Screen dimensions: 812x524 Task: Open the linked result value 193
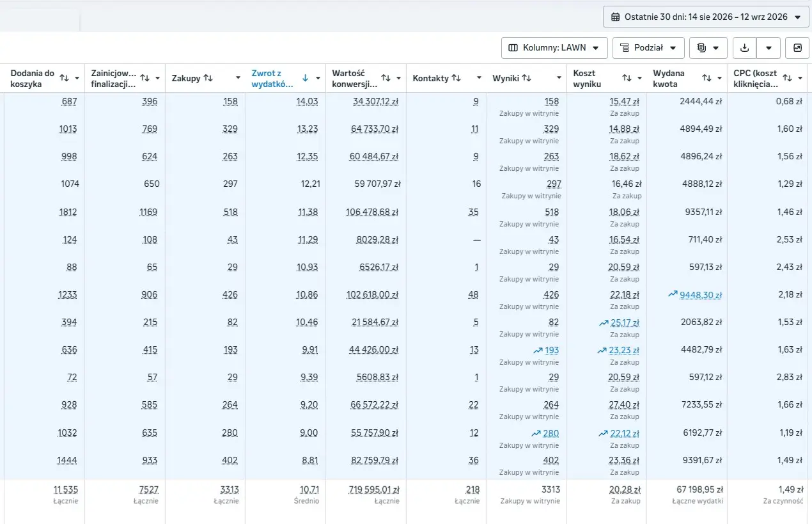552,350
